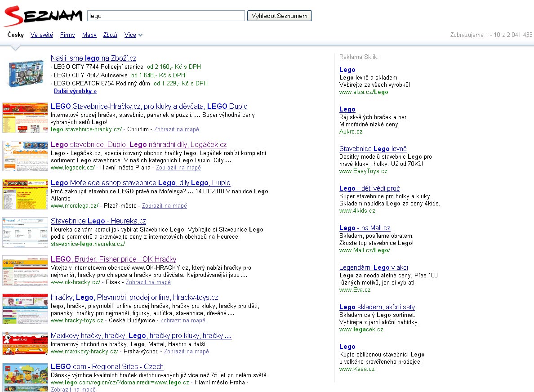Click the Heureka.cz site thumbnail
Screen dimensions: 534x392
tap(25, 232)
